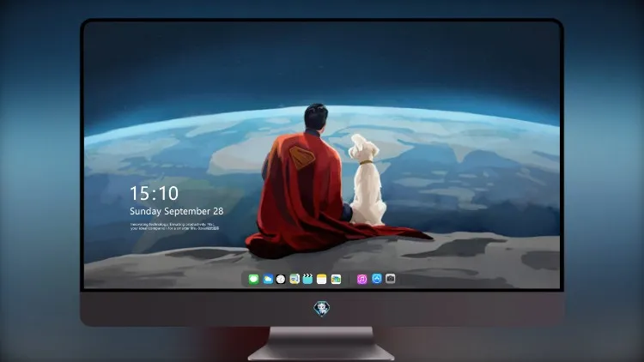Open the Clock app in the dock

281,279
